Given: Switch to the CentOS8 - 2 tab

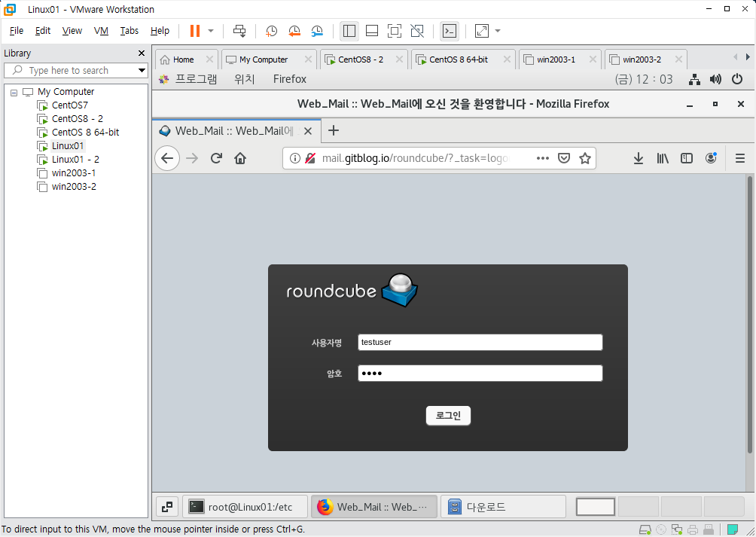Looking at the screenshot, I should 361,59.
